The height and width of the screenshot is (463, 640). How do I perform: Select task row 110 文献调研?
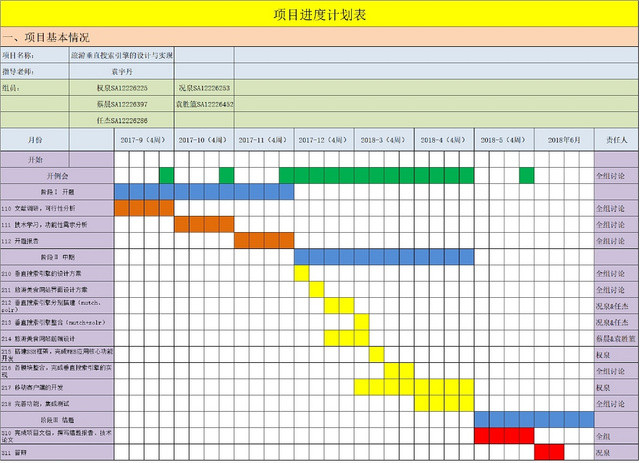click(x=57, y=208)
